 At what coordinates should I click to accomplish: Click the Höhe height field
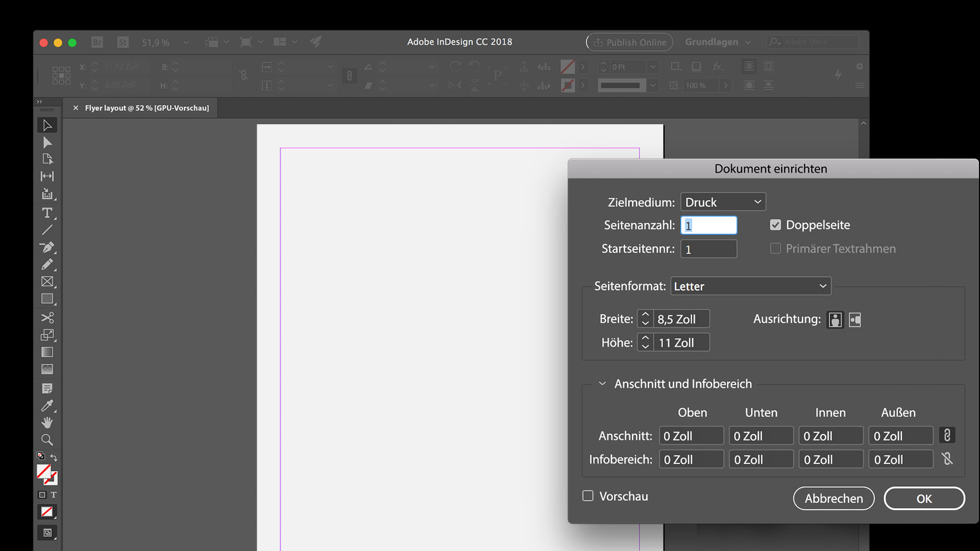pyautogui.click(x=682, y=342)
